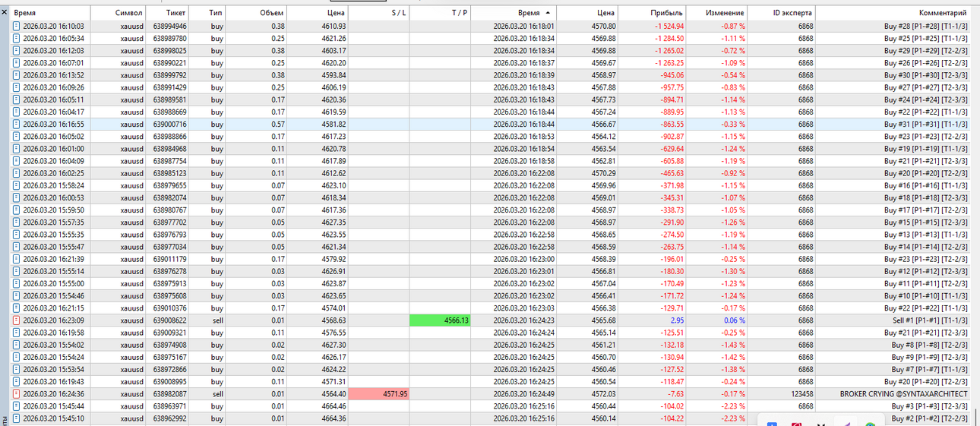
Task: Sort by the Тикет column header
Action: point(166,13)
